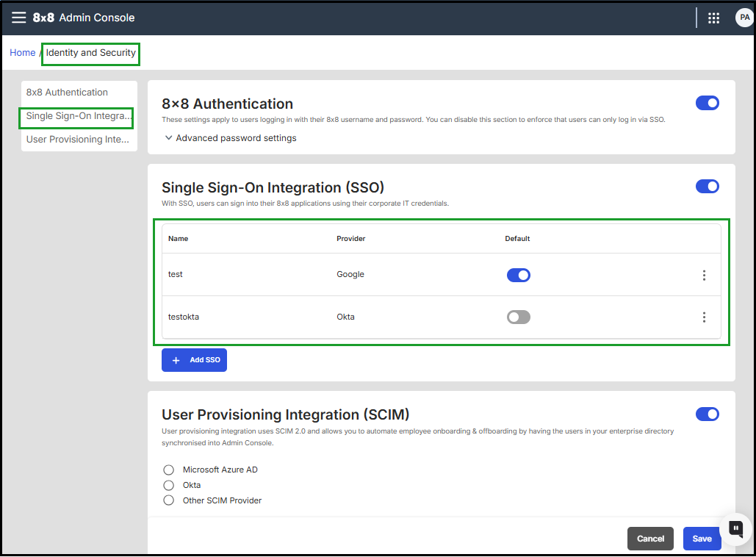
Task: Click the Add SSO button
Action: point(194,360)
